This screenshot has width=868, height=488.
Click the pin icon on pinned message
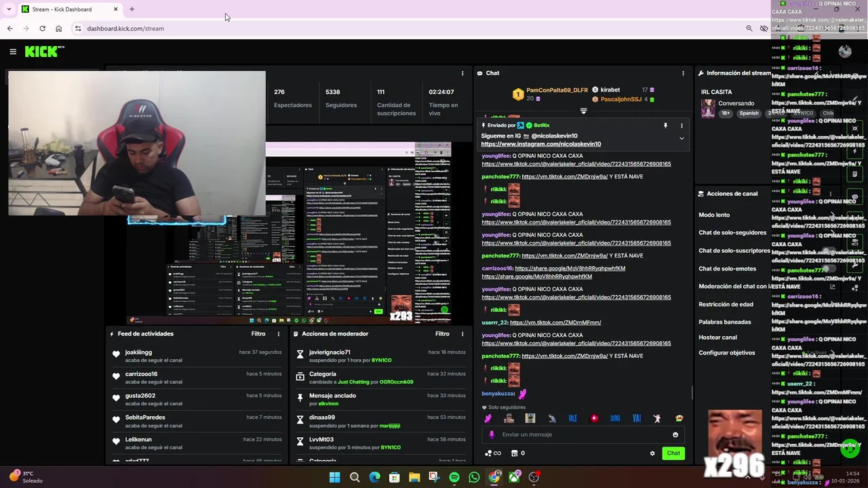click(665, 125)
